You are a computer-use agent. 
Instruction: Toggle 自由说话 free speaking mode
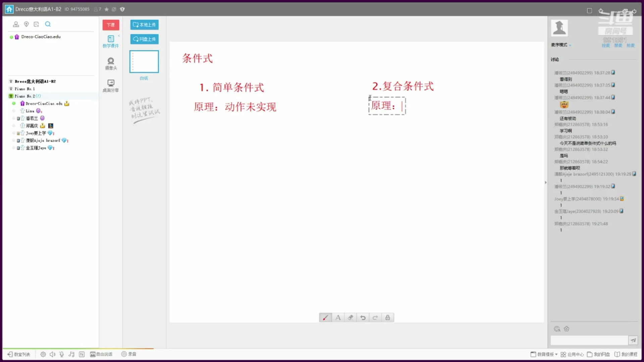pyautogui.click(x=101, y=354)
